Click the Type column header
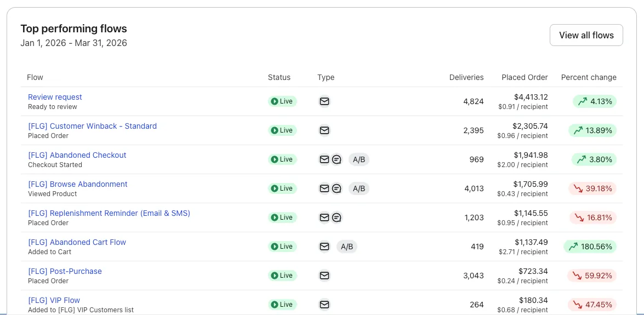This screenshot has height=315, width=644. pos(326,77)
